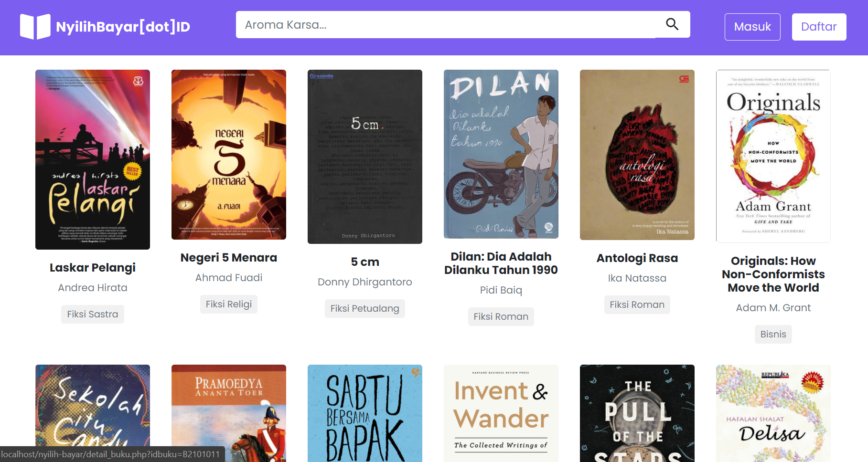The height and width of the screenshot is (462, 868).
Task: Open the Laskar Pelangi book cover
Action: pos(93,159)
